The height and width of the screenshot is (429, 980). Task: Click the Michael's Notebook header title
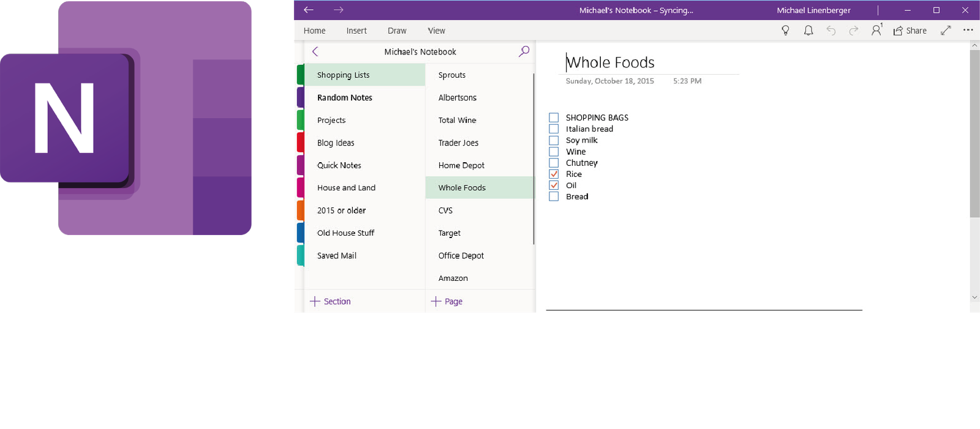tap(420, 52)
